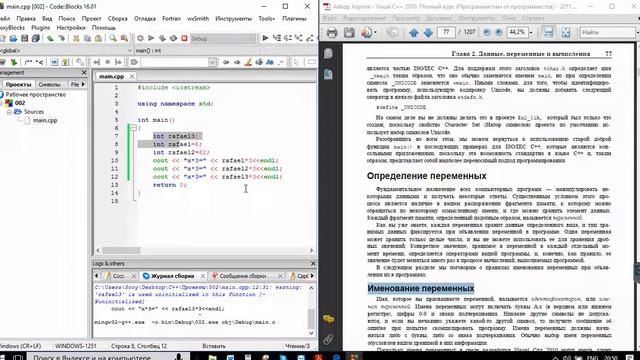Click the Redo icon in Code::Blocks toolbar

tap(62, 38)
